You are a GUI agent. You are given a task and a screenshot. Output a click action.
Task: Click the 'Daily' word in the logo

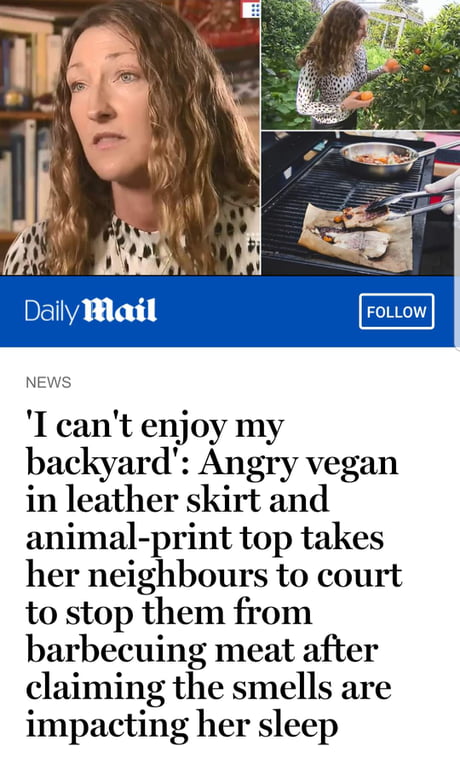coord(52,311)
